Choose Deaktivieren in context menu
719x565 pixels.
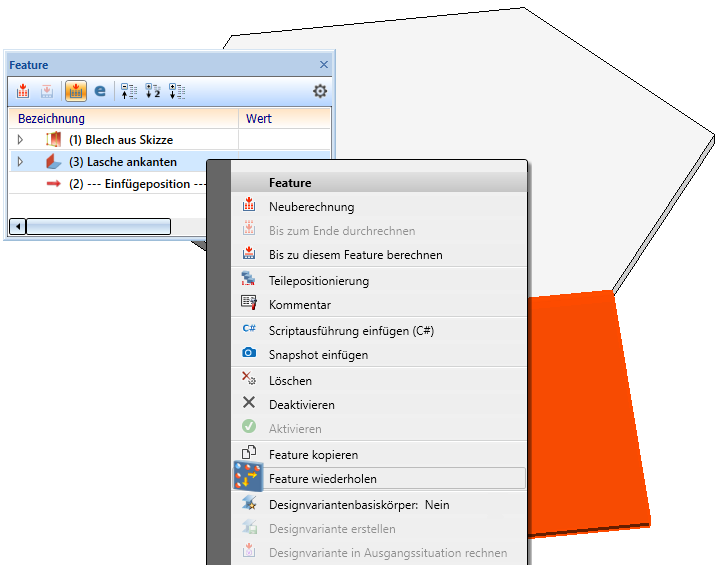379,404
